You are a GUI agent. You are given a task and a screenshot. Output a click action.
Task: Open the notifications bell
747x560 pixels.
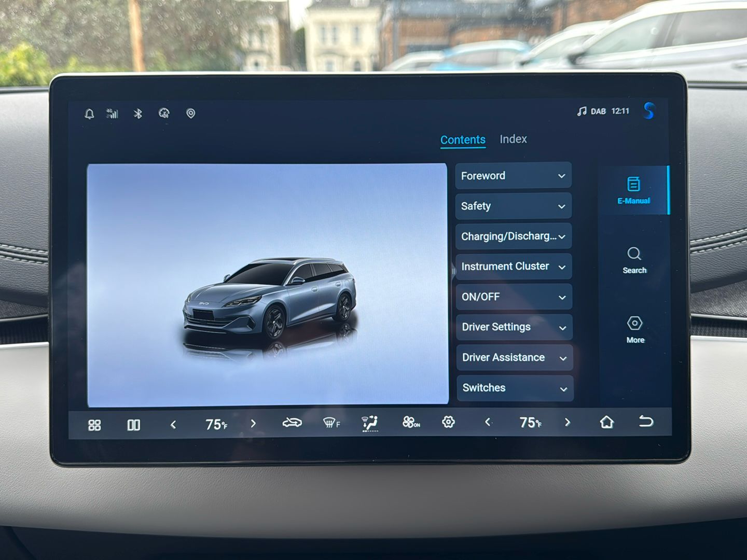89,114
